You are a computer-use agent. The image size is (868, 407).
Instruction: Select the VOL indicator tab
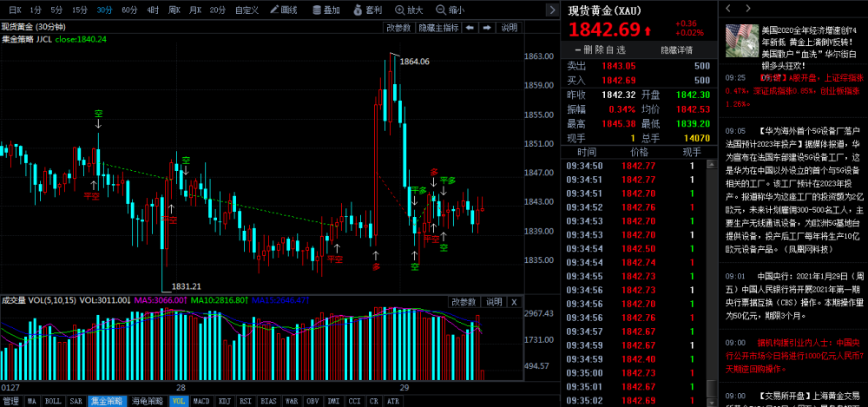[x=178, y=401]
